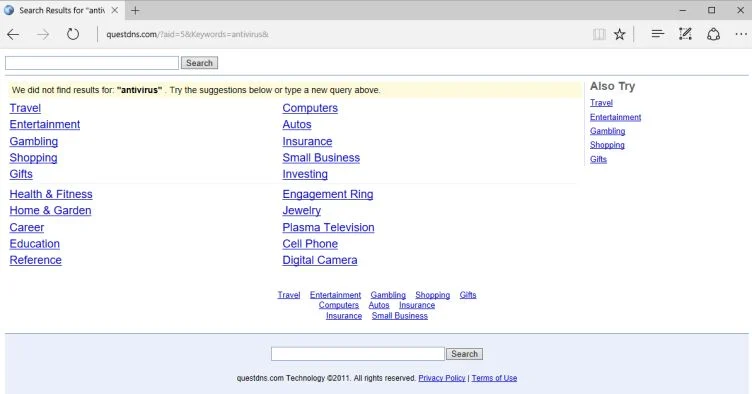This screenshot has height=394, width=752.
Task: Click the "Also Try" heading text
Action: tap(612, 86)
